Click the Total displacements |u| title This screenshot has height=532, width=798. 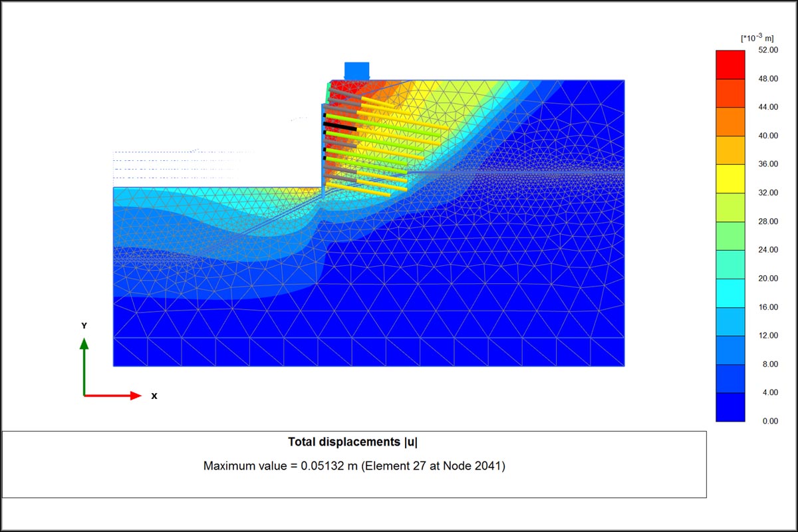353,442
